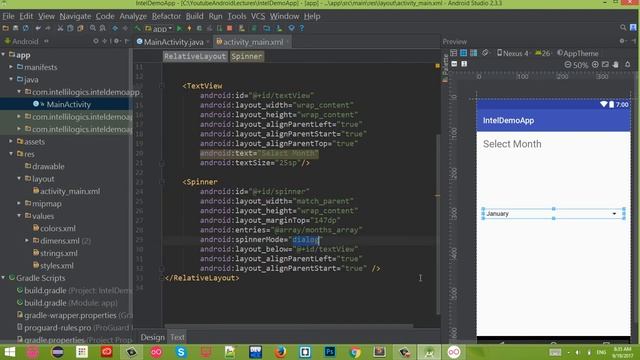
Task: Click the Help question mark icon
Action: pyautogui.click(x=302, y=29)
